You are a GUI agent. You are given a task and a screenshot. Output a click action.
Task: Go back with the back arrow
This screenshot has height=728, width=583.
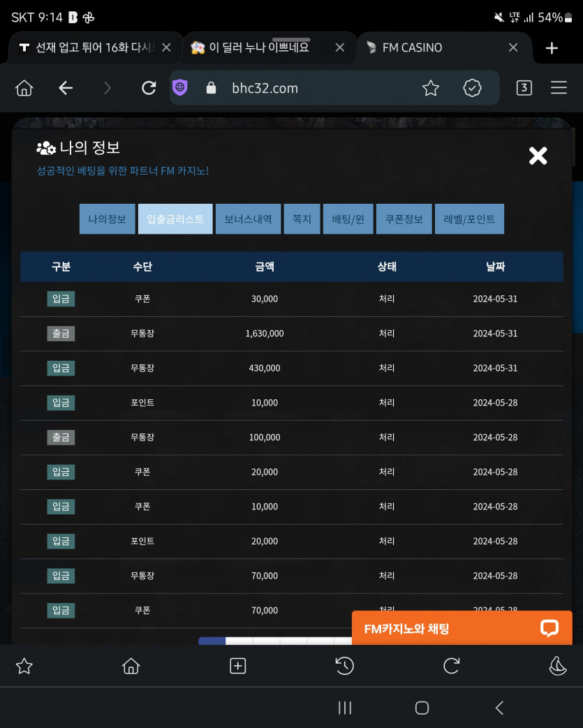(66, 88)
